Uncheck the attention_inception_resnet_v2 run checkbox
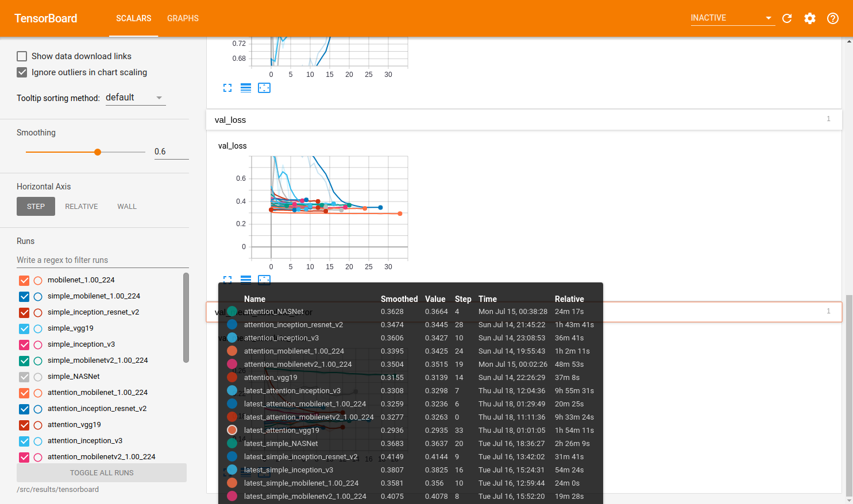853x504 pixels. (x=24, y=409)
